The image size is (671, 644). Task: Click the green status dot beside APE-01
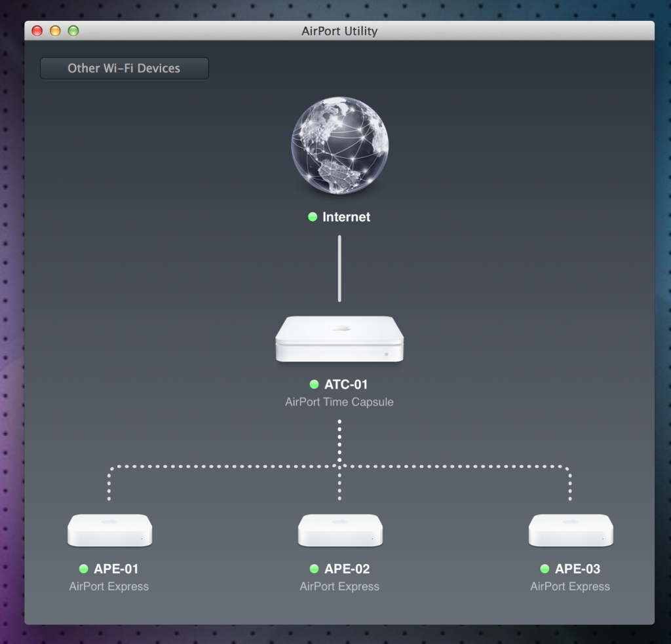pyautogui.click(x=83, y=569)
